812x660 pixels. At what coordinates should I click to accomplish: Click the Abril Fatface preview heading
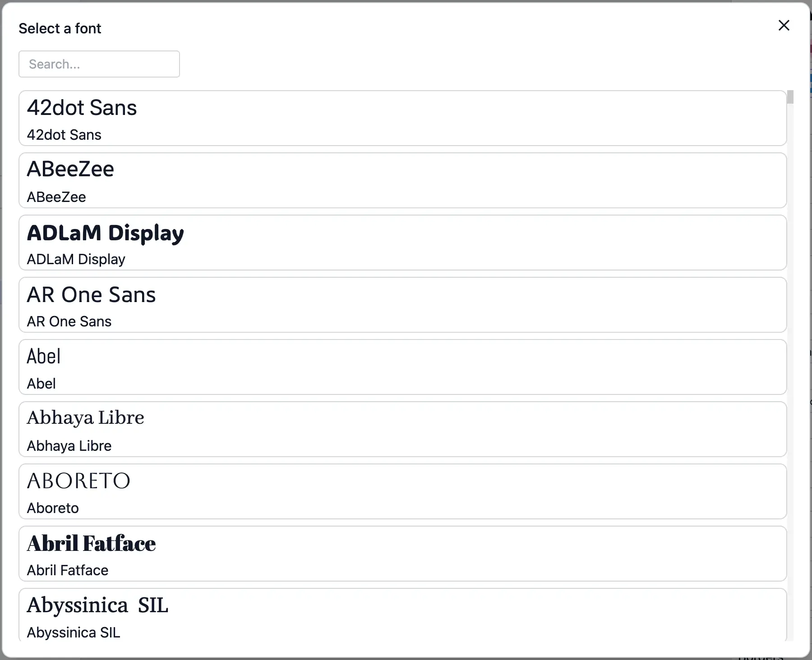(x=91, y=543)
